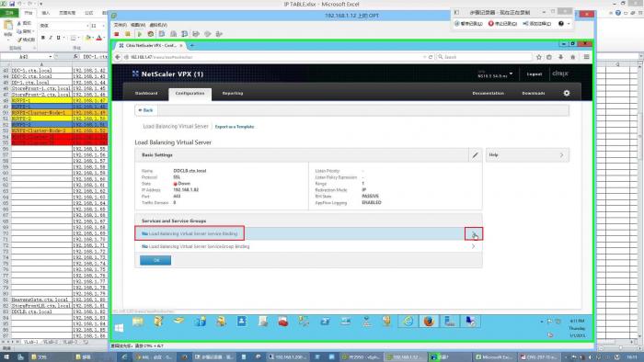Open the Documentation link
644x362 pixels.
(488, 94)
